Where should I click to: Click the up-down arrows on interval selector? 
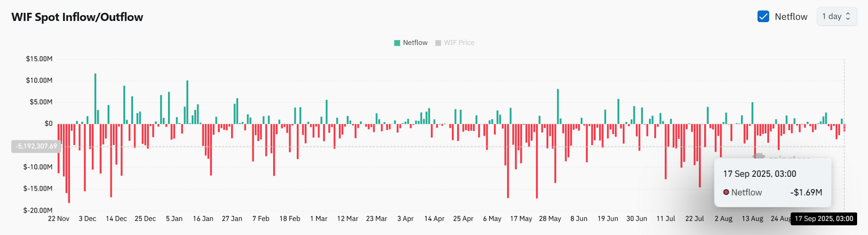(848, 16)
